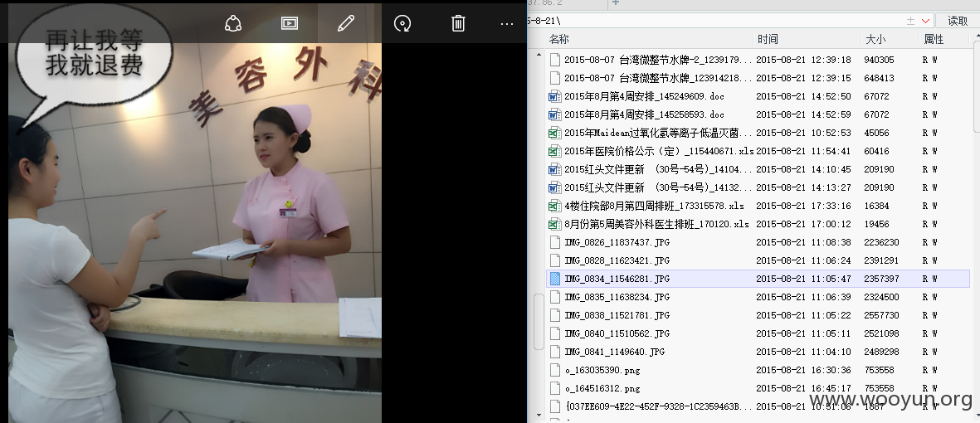Click file icon of IMG_0835_11638234.JPG

click(554, 297)
